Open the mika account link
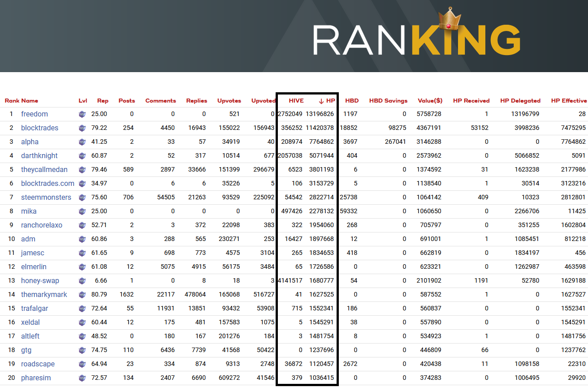The width and height of the screenshot is (588, 387). [29, 211]
